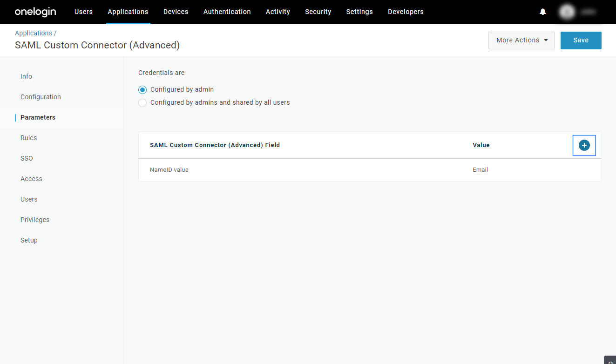This screenshot has height=364, width=616.
Task: Expand the More Actions dropdown
Action: [521, 40]
